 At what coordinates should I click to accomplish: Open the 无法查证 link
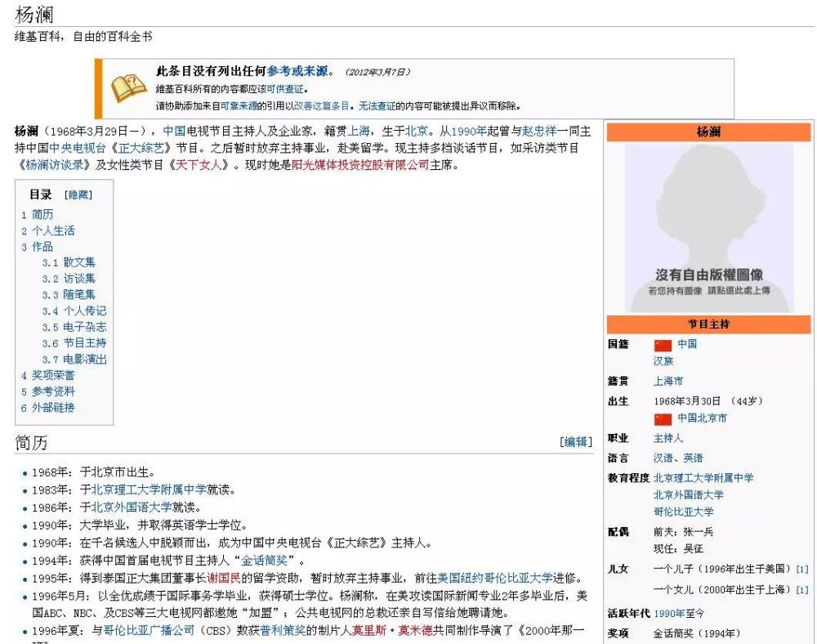(377, 106)
